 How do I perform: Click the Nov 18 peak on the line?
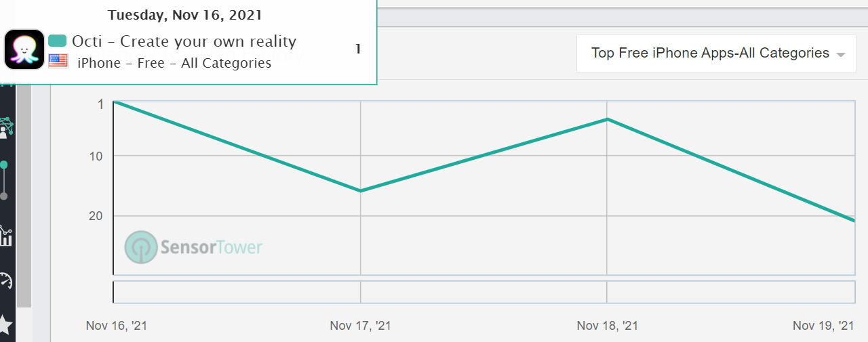click(607, 119)
